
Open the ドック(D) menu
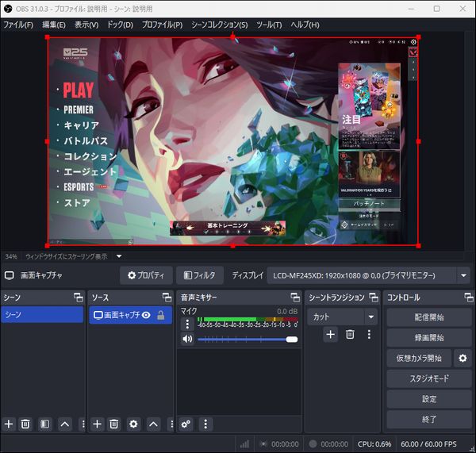click(x=120, y=25)
